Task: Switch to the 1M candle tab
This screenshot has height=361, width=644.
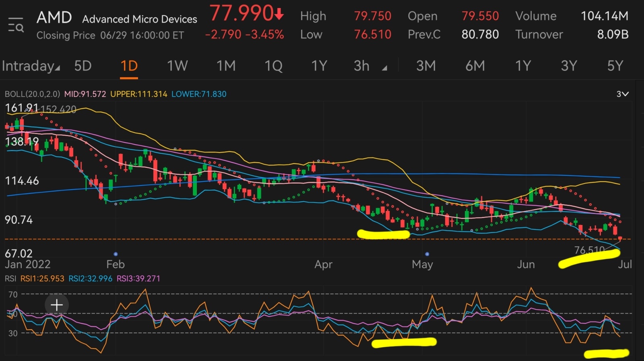Action: point(226,66)
